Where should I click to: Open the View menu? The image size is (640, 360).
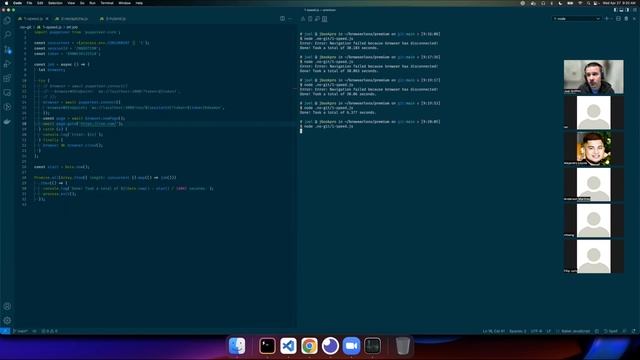[71, 3]
